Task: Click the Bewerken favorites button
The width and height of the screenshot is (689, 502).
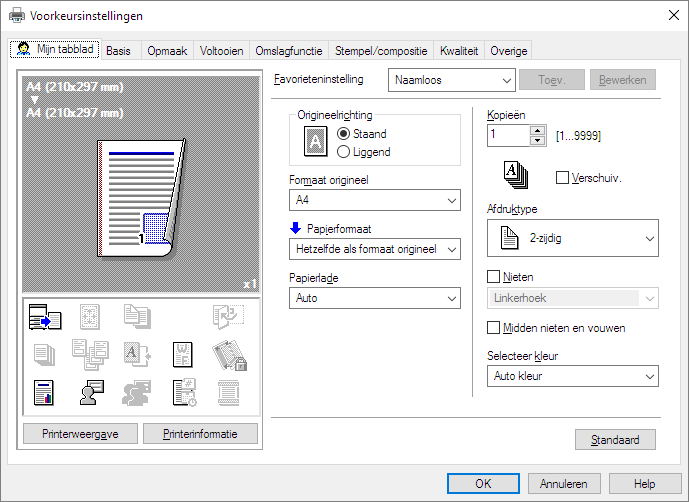Action: coord(623,80)
